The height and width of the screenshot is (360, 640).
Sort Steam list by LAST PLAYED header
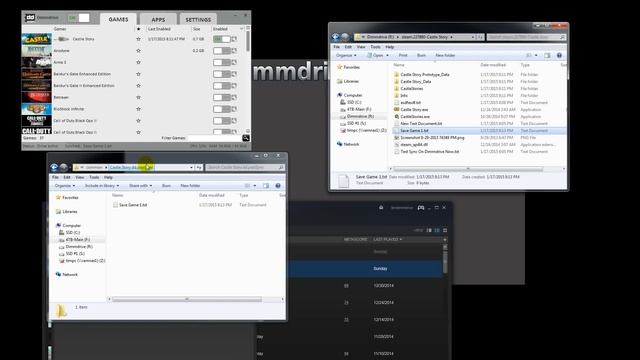point(387,240)
